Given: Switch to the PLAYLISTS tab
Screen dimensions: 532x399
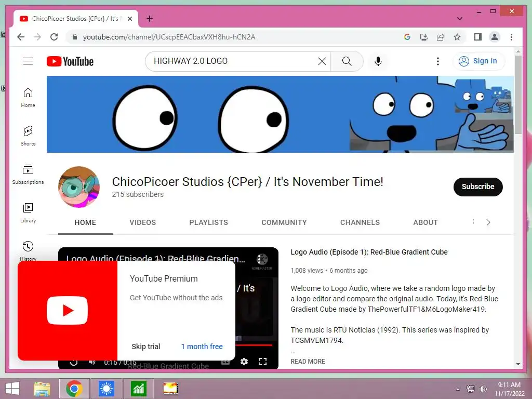Looking at the screenshot, I should (208, 222).
